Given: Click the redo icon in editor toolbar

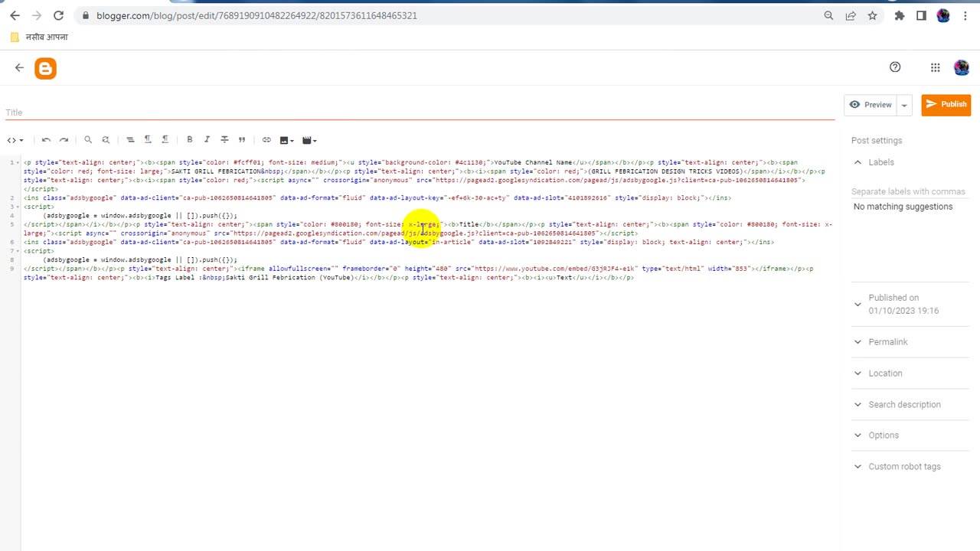Looking at the screenshot, I should pos(64,140).
